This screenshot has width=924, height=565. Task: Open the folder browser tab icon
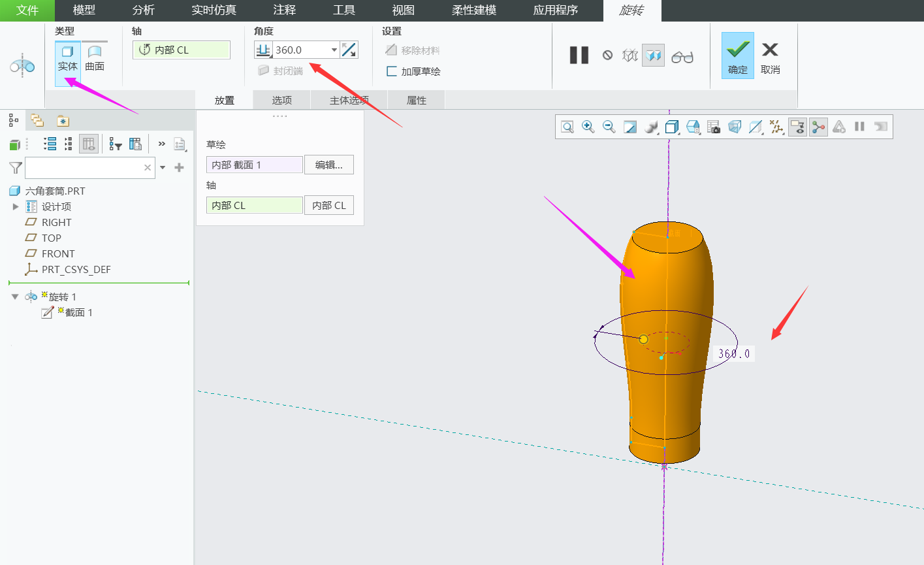coord(37,121)
